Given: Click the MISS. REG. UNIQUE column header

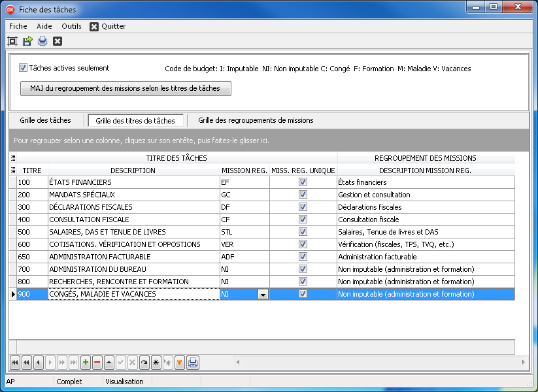Looking at the screenshot, I should (303, 171).
